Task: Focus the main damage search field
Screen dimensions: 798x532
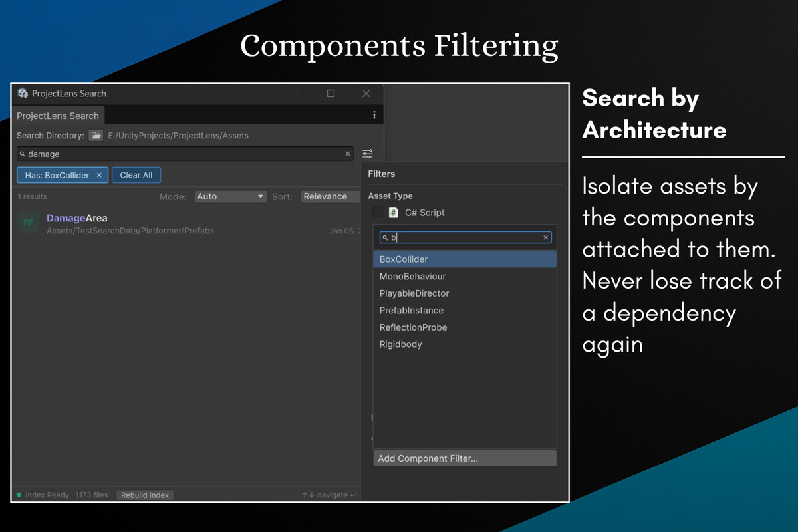Action: pyautogui.click(x=186, y=154)
